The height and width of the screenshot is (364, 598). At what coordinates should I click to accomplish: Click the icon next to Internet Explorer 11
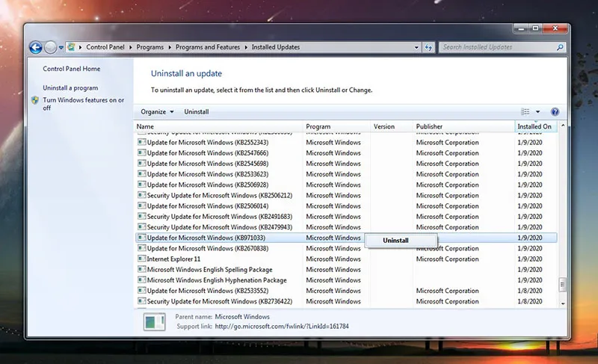tap(141, 259)
